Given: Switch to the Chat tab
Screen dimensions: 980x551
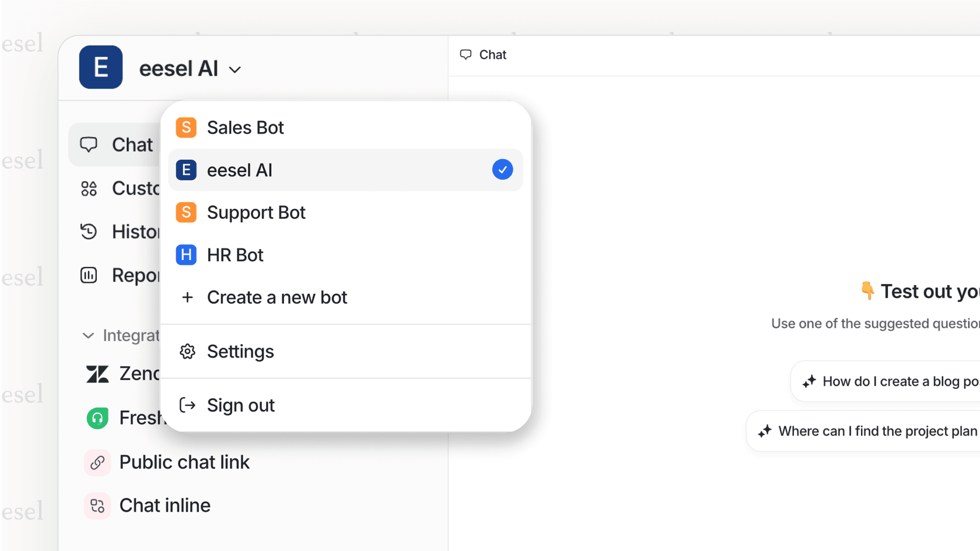Looking at the screenshot, I should pyautogui.click(x=483, y=54).
